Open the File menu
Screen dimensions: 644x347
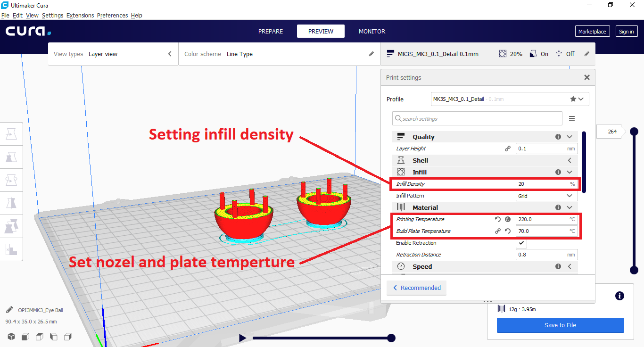coord(5,15)
